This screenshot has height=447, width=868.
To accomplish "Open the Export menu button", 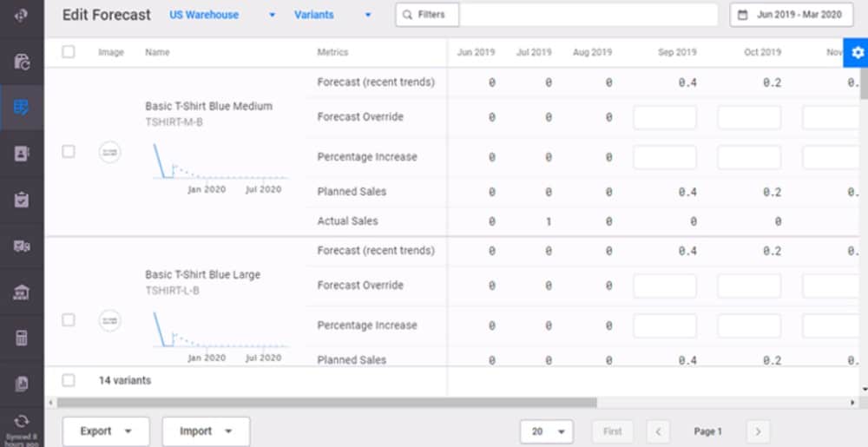I will coord(106,431).
